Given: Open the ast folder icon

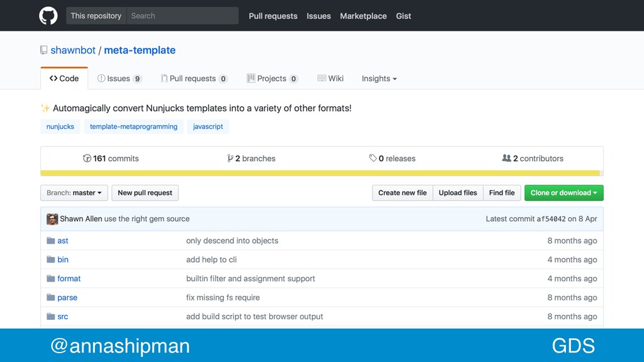Looking at the screenshot, I should pyautogui.click(x=50, y=241).
